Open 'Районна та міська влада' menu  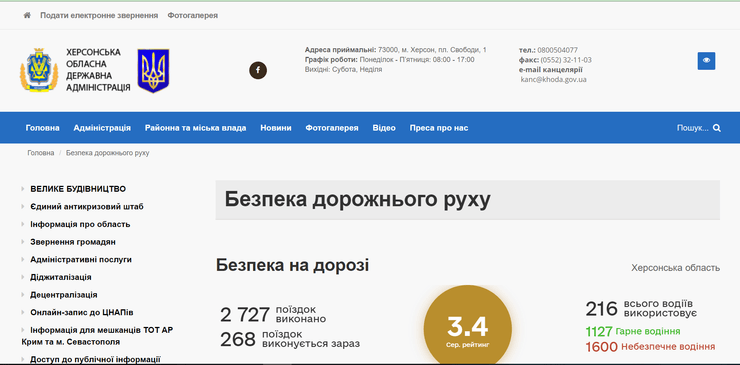(x=195, y=128)
